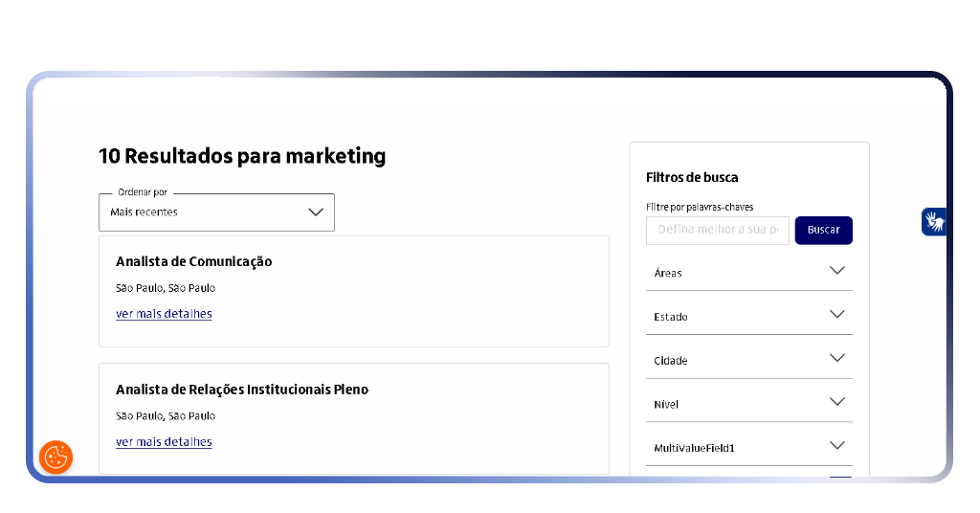The width and height of the screenshot is (980, 513).
Task: Click the Filtros de busca heading
Action: pyautogui.click(x=692, y=177)
